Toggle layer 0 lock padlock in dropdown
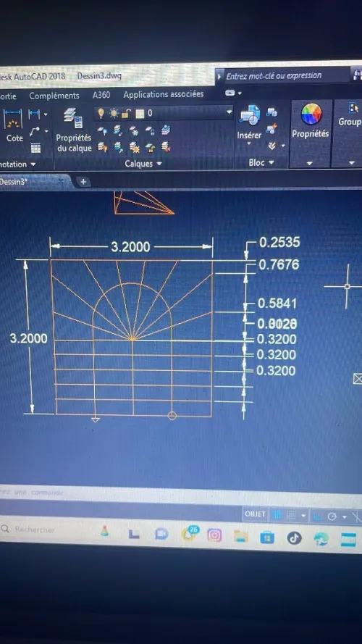Screen dimensions: 362x644 tap(126, 113)
